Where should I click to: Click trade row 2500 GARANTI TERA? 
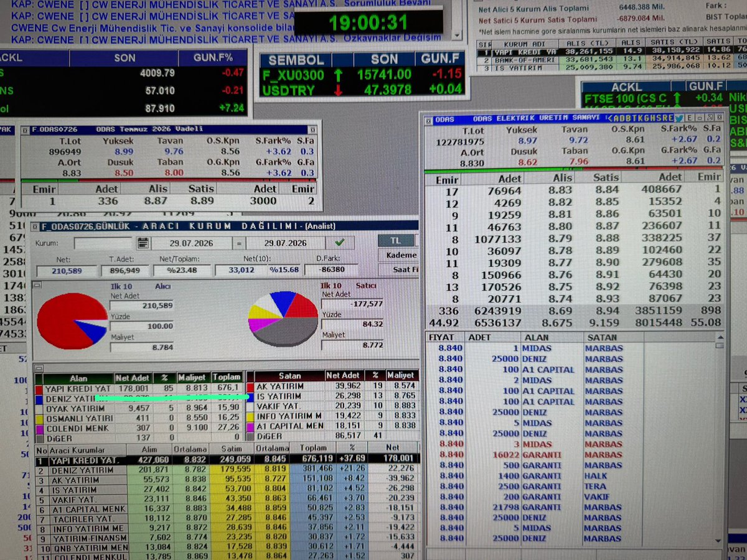coord(537,486)
